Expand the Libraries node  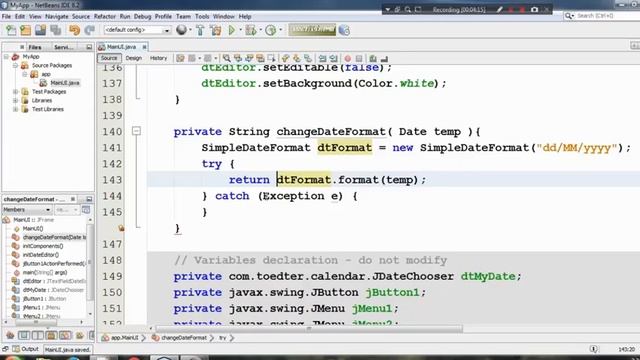coord(16,100)
